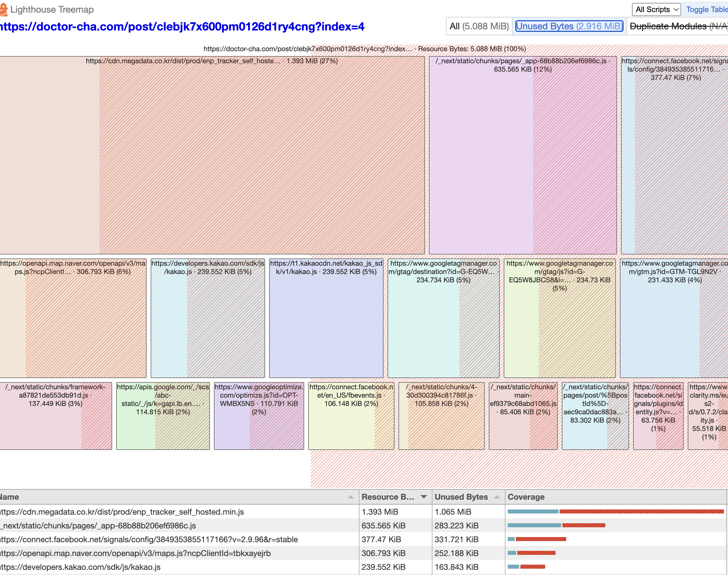Click the coverage bar for facebook signals/config

[x=537, y=539]
